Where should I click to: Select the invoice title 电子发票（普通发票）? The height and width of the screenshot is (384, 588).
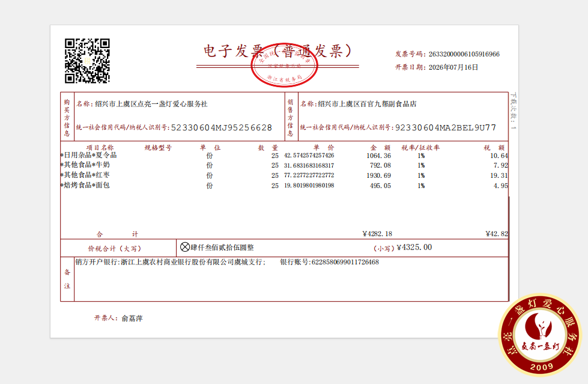(277, 51)
